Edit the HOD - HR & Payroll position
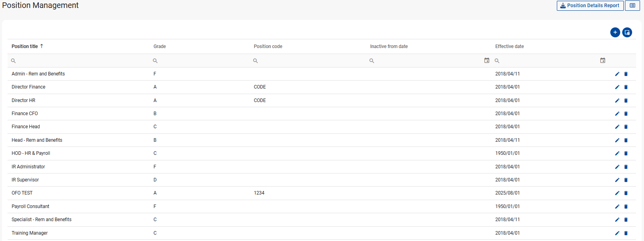The image size is (644, 241). [617, 154]
